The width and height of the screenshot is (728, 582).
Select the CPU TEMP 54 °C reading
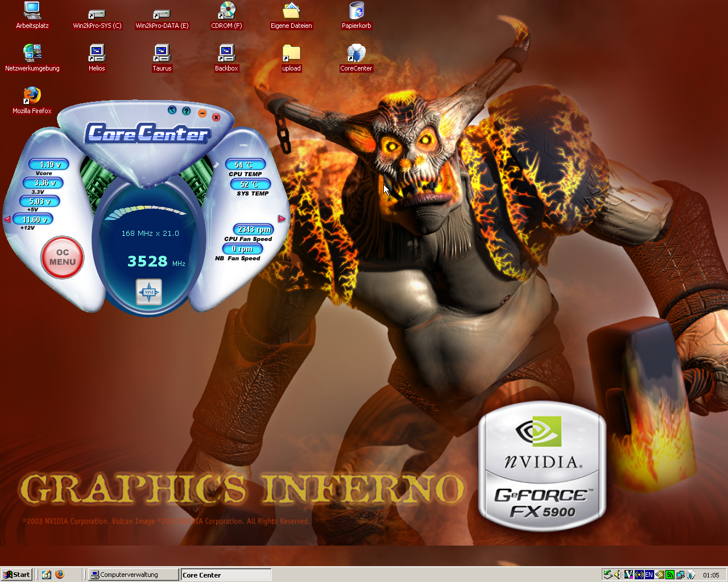[245, 165]
